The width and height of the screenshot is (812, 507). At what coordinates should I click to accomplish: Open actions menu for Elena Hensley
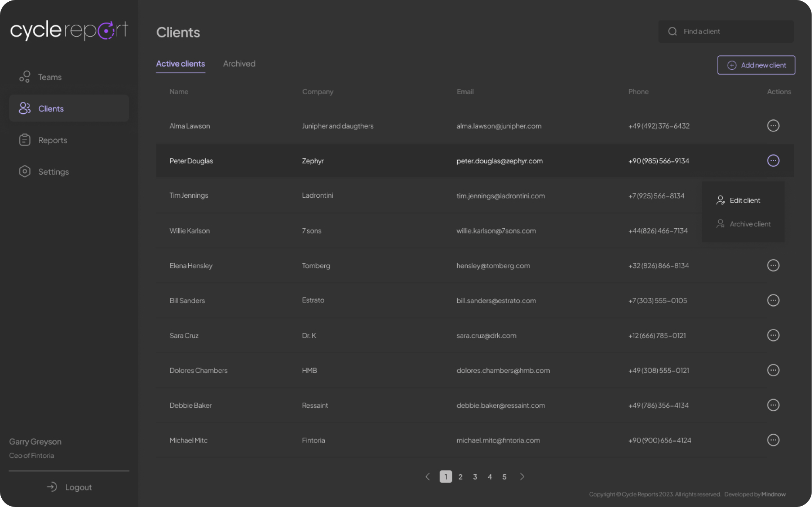(x=773, y=265)
